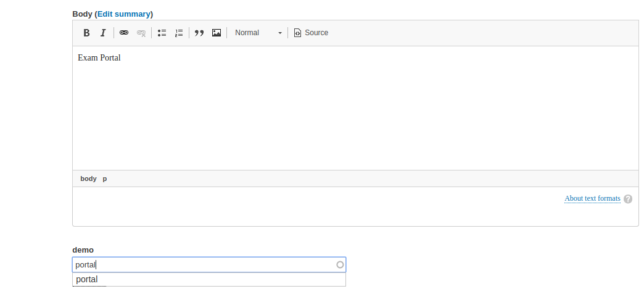Click the unlink icon
644x294 pixels.
(141, 33)
